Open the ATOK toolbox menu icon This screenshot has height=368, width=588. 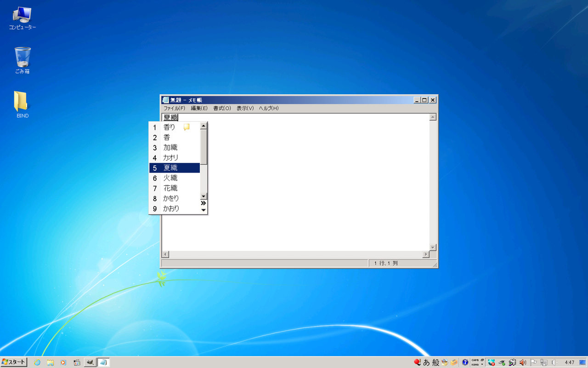tap(454, 362)
